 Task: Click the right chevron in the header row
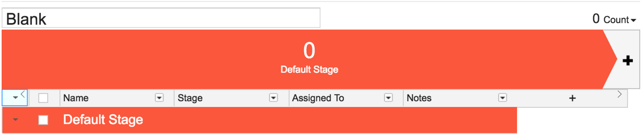(x=619, y=94)
